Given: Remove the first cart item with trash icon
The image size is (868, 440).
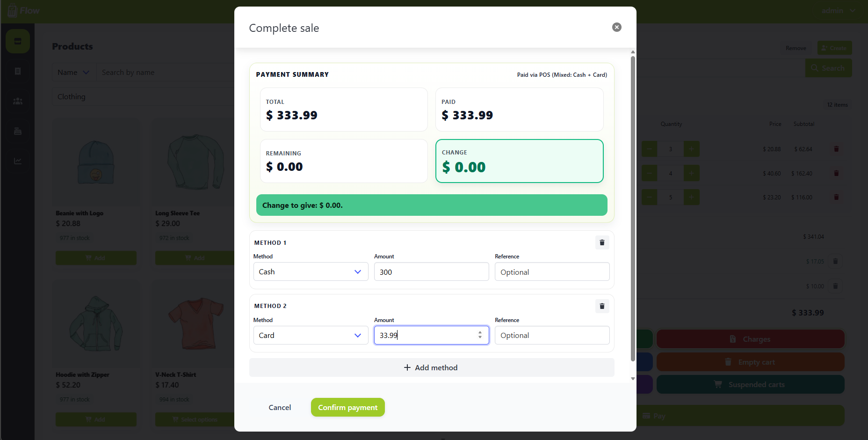Looking at the screenshot, I should coord(836,149).
